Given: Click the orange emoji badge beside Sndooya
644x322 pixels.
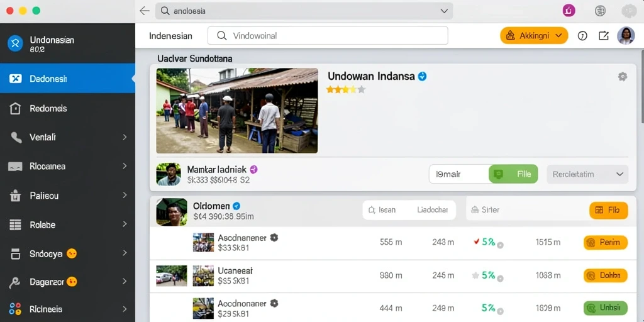Looking at the screenshot, I should click(x=71, y=253).
